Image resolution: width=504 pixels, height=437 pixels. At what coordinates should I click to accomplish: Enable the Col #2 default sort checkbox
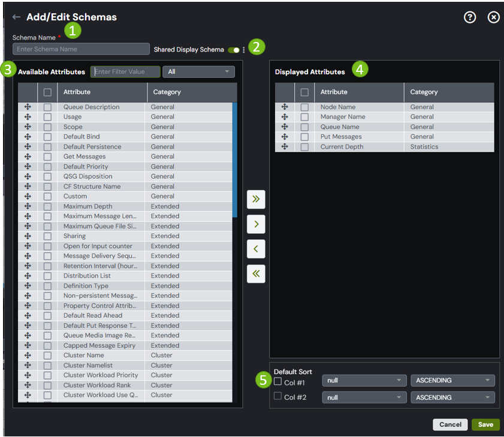point(277,396)
